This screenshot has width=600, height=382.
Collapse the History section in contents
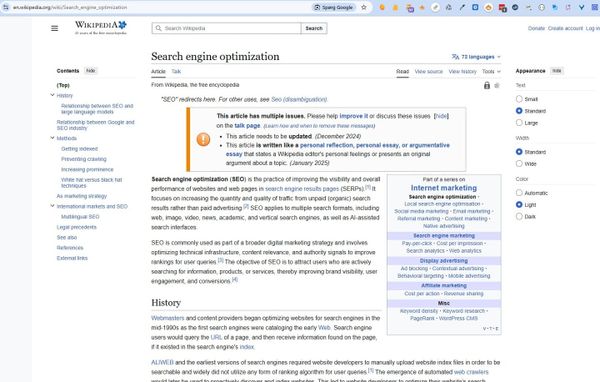coord(52,95)
